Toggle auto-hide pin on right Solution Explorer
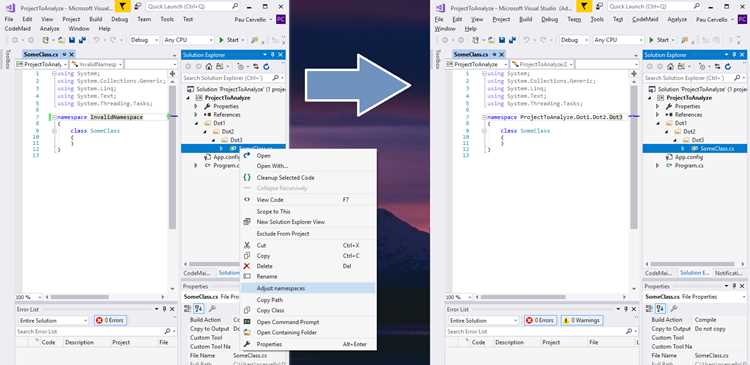 click(x=735, y=55)
